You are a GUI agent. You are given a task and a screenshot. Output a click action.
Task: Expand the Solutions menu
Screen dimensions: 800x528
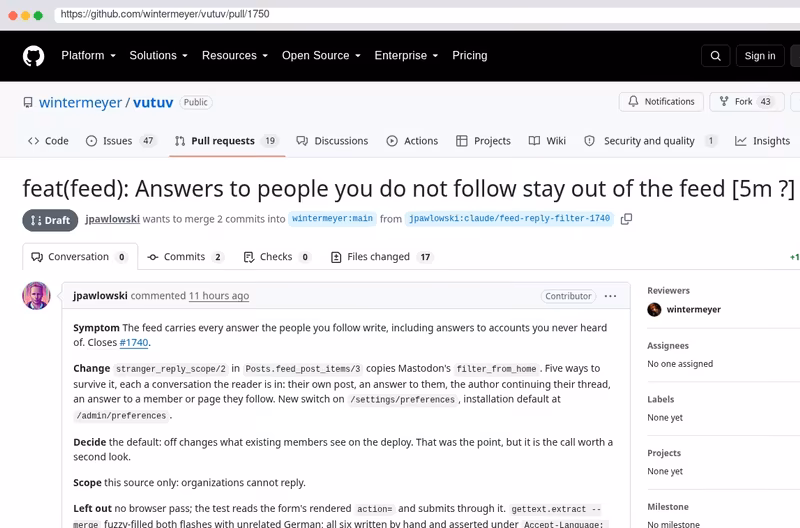point(159,56)
